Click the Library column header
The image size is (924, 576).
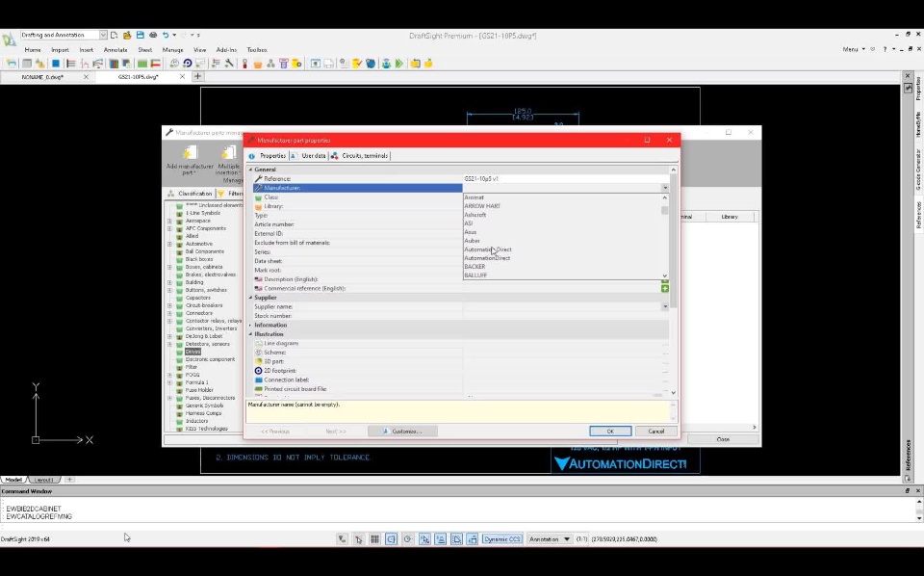point(730,217)
